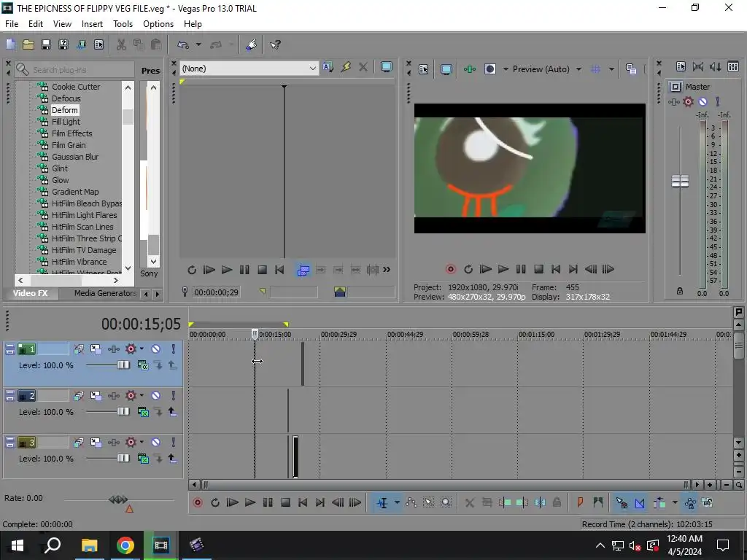Click the playhead marker on the timeline ruler
This screenshot has height=560, width=747.
point(255,334)
